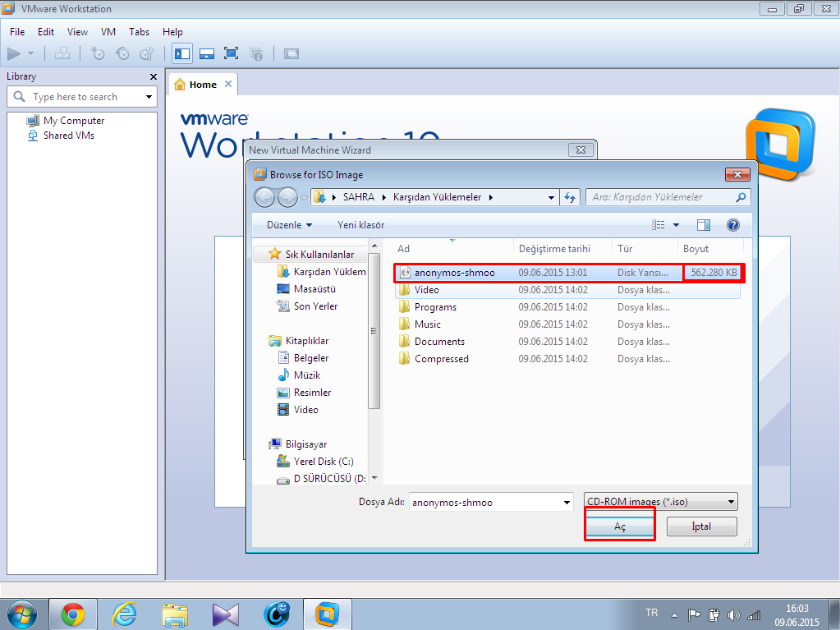Screen dimensions: 840x630
Task: Open the Library search options dropdown
Action: tap(149, 97)
